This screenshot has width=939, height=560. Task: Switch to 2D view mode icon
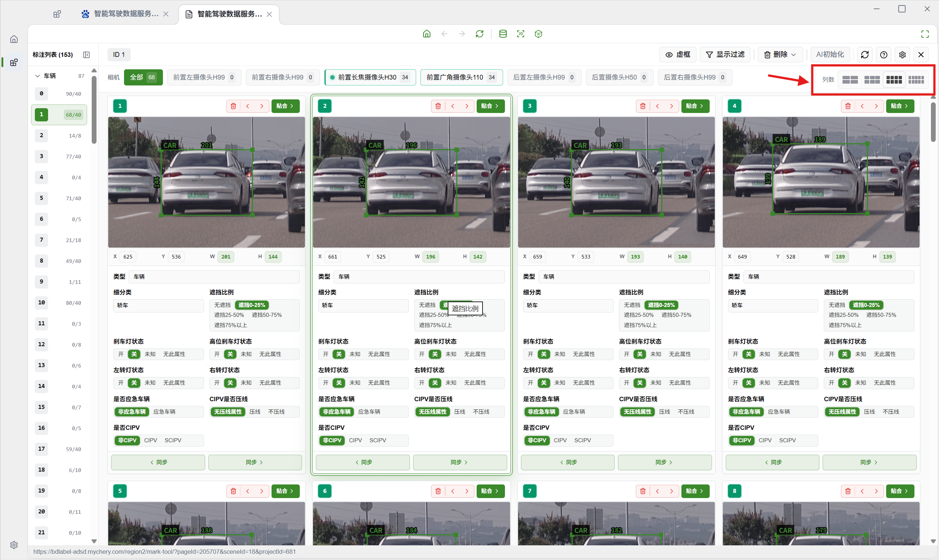point(521,34)
